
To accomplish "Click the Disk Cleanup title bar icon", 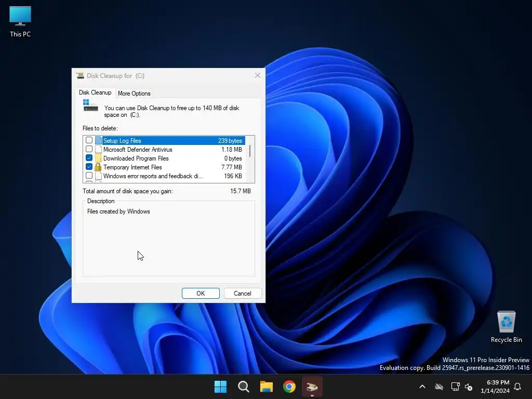I will click(x=80, y=76).
